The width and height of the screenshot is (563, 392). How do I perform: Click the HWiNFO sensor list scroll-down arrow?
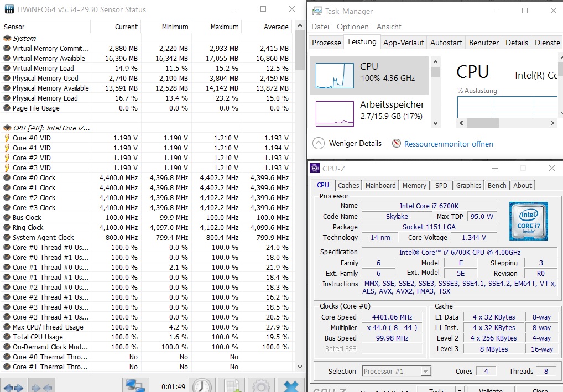tap(300, 367)
